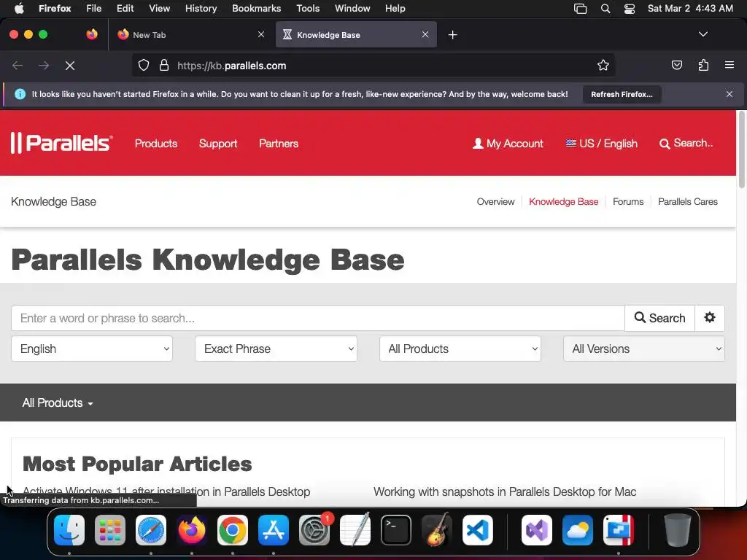
Task: Open the red Knowledge Base link
Action: point(564,201)
